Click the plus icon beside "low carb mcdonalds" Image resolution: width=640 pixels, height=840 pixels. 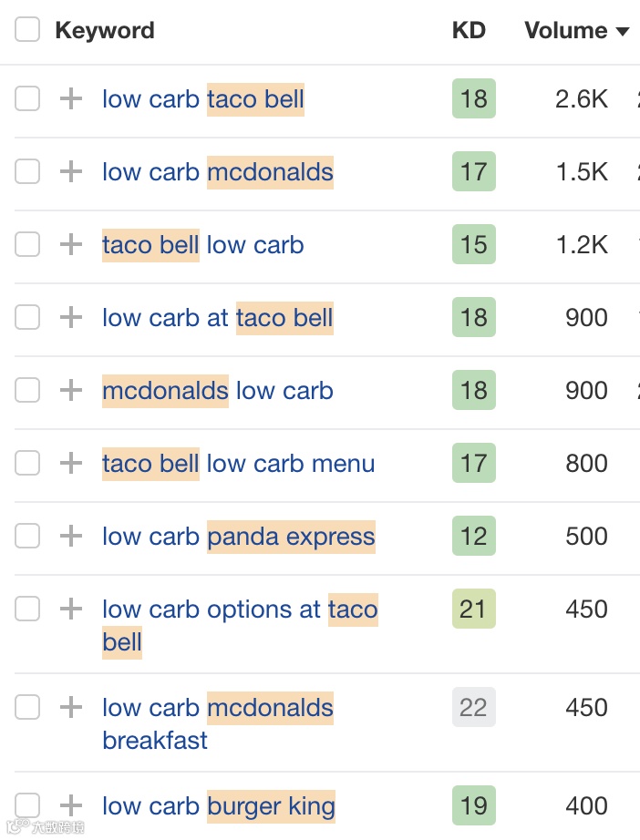tap(70, 171)
